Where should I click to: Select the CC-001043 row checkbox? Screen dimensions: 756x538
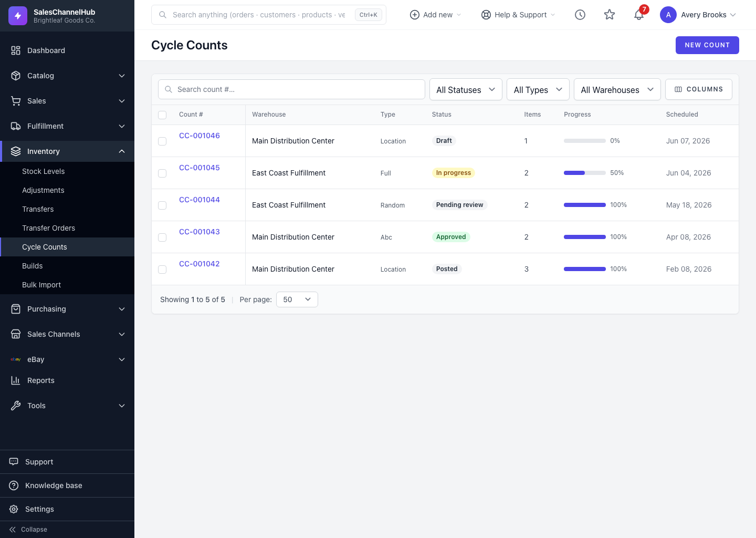pos(162,237)
